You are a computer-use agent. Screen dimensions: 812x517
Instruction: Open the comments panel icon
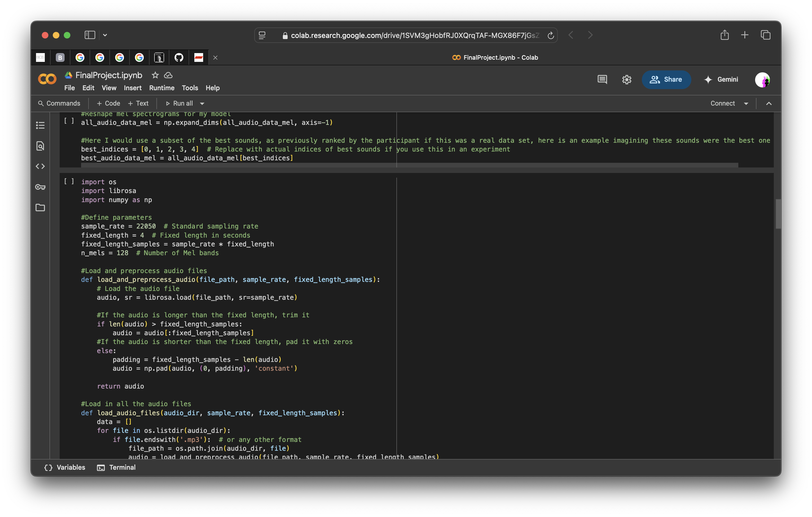pos(602,79)
